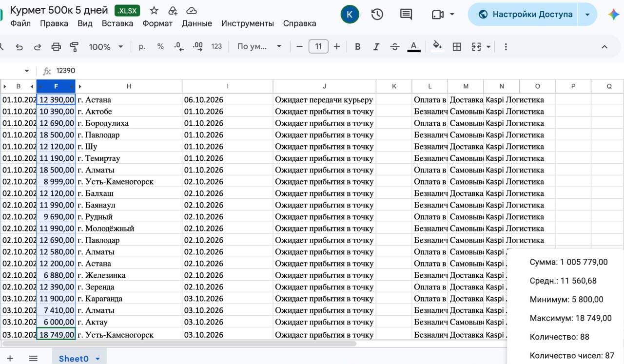Viewport: 624px width, 364px height.
Task: Click the move-to-folder icon beside the star
Action: click(173, 11)
